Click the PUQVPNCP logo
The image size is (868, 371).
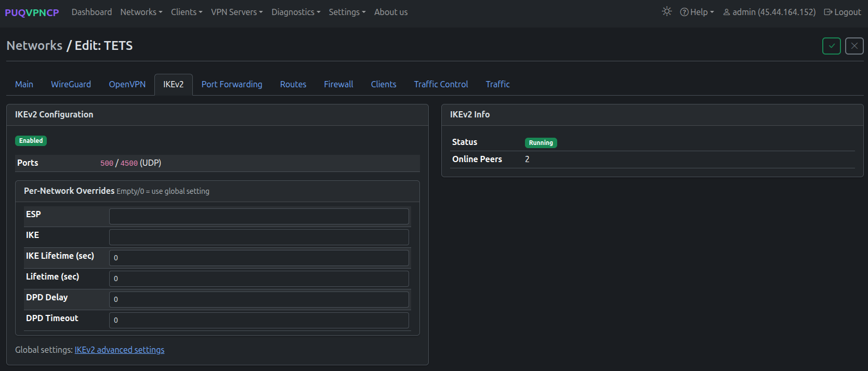pyautogui.click(x=32, y=12)
